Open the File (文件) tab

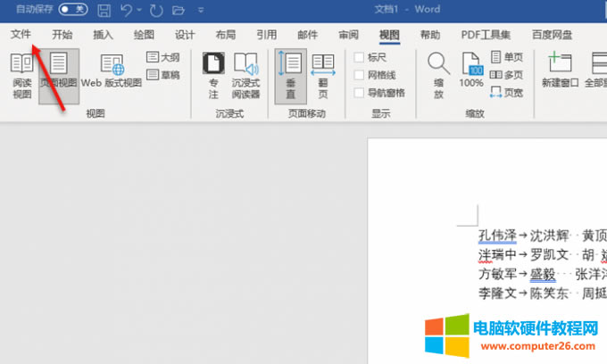21,35
